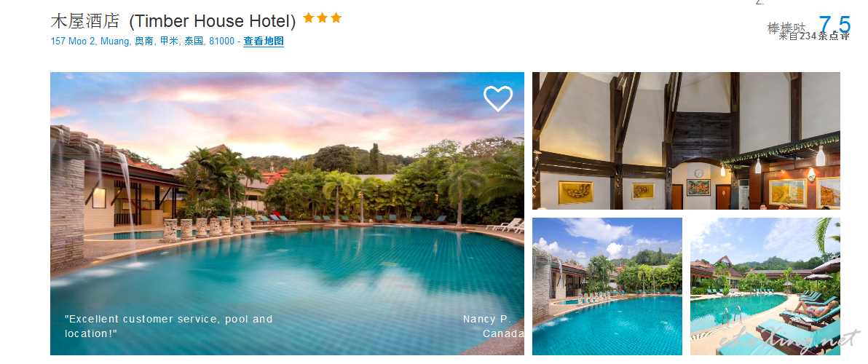The image size is (868, 364).
Task: Click the (Timber House Hotel) English title
Action: [x=213, y=22]
